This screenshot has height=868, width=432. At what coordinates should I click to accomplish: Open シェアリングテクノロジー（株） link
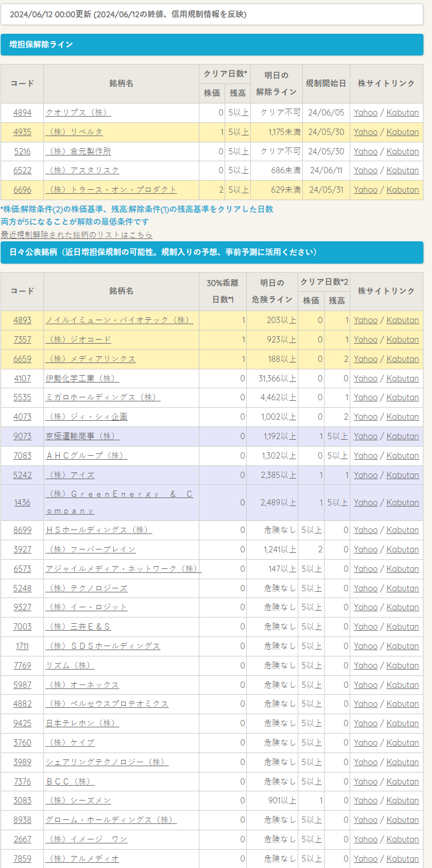[107, 762]
